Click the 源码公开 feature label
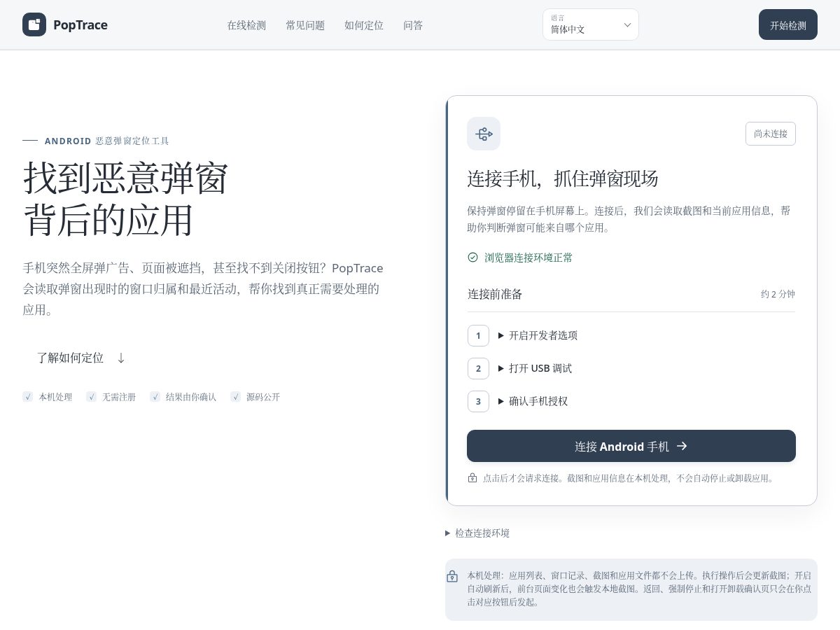Viewport: 840px width, 630px height. click(263, 397)
